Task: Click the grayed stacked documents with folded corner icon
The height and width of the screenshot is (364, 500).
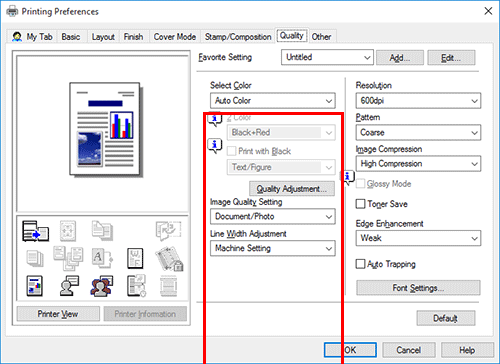Action: click(102, 231)
